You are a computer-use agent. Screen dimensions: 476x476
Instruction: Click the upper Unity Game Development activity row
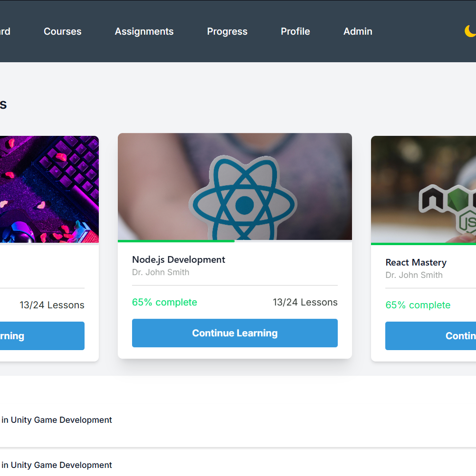coord(238,420)
